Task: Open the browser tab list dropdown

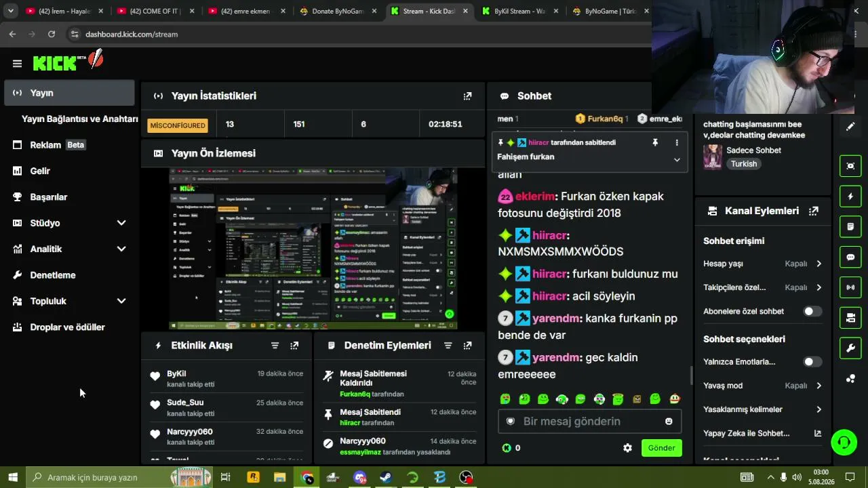Action: click(x=10, y=11)
